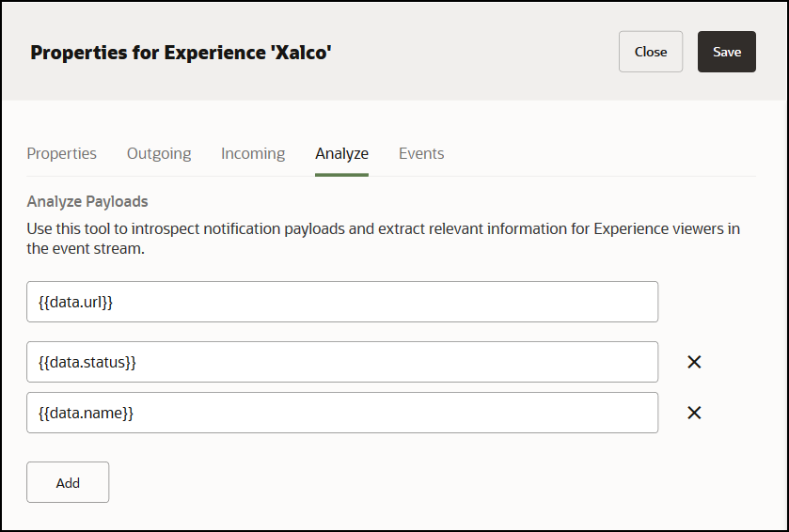Focus the {{data.url}} input field
Image resolution: width=789 pixels, height=532 pixels.
[x=342, y=302]
